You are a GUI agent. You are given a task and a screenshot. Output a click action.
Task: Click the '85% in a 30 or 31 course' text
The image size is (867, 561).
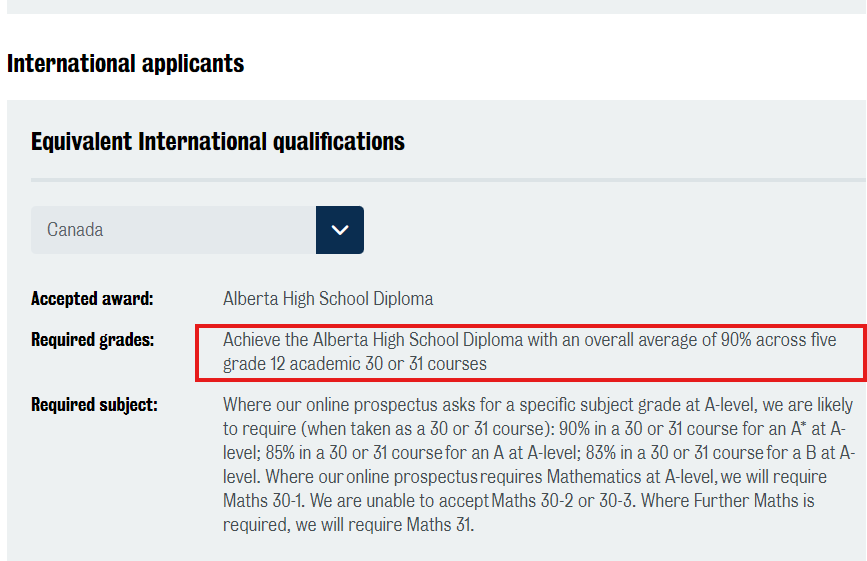coord(354,453)
